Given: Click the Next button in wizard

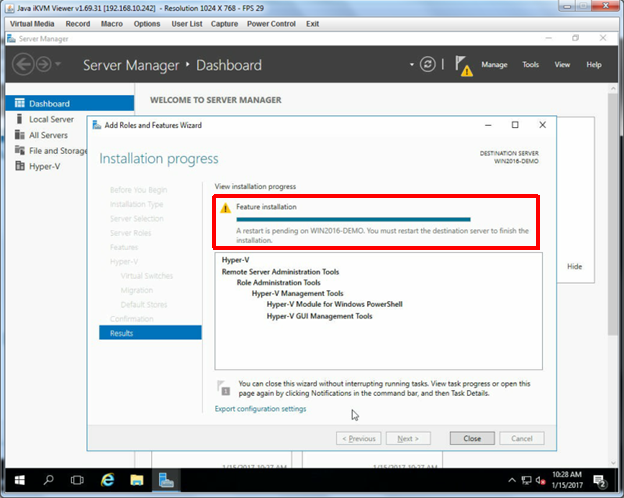Looking at the screenshot, I should click(408, 438).
